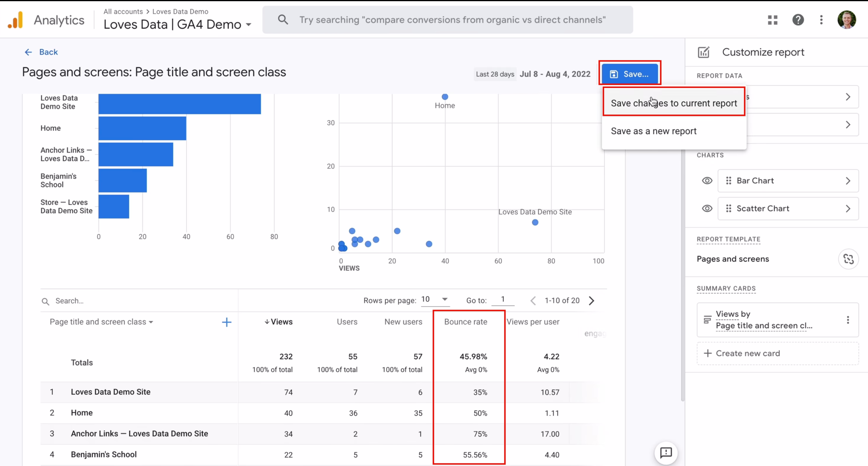Screen dimensions: 868x466
Task: Expand the Loves Data GA4 Demo property selector
Action: point(249,24)
